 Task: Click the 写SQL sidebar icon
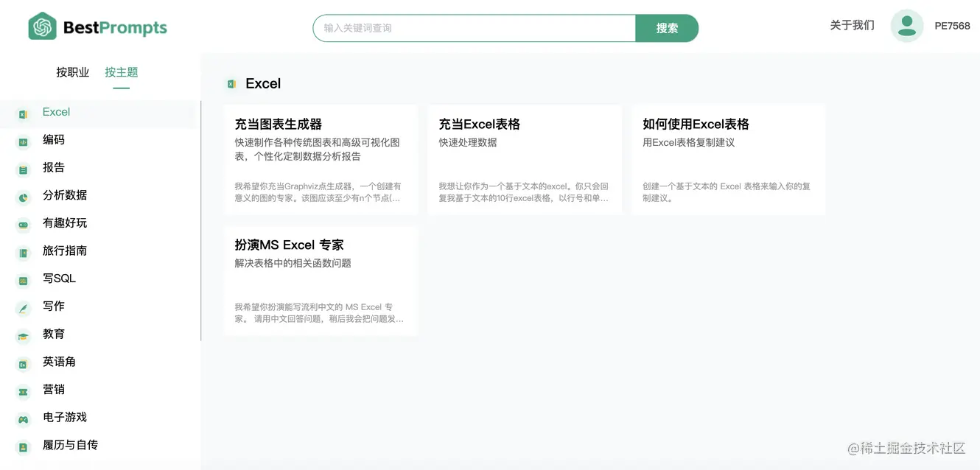(23, 280)
